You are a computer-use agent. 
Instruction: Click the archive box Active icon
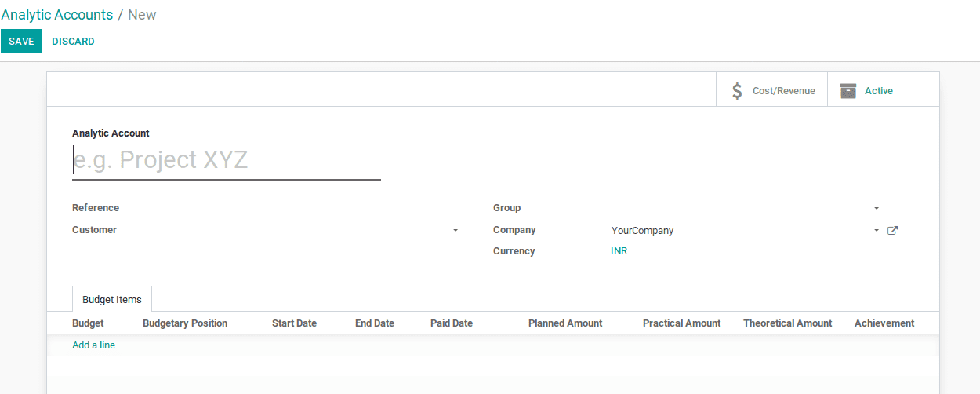tap(848, 91)
